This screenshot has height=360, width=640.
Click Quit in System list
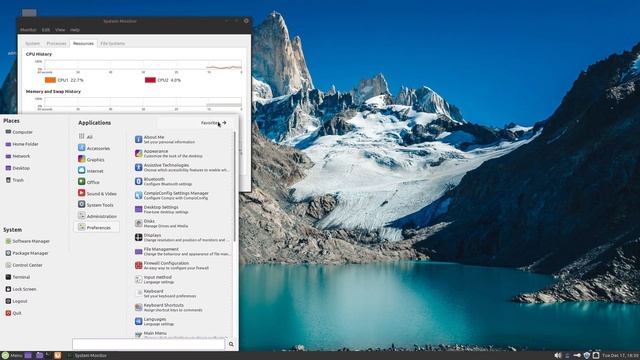coord(13,313)
